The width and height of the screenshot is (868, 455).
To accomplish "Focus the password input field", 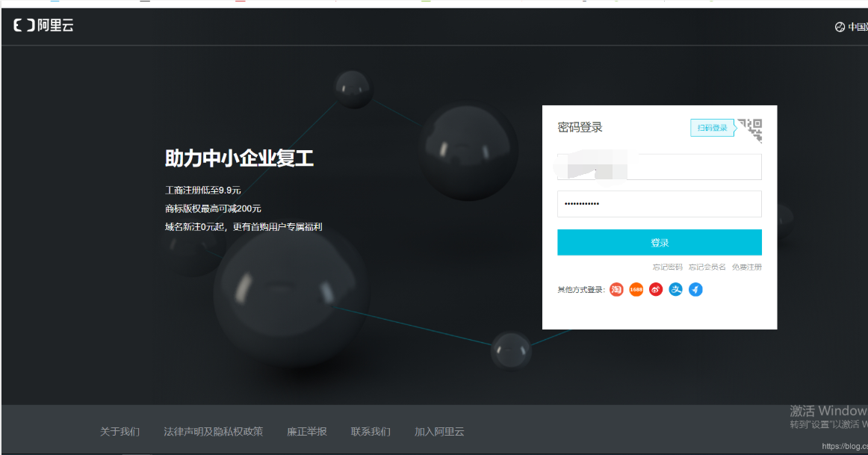I will pyautogui.click(x=659, y=203).
